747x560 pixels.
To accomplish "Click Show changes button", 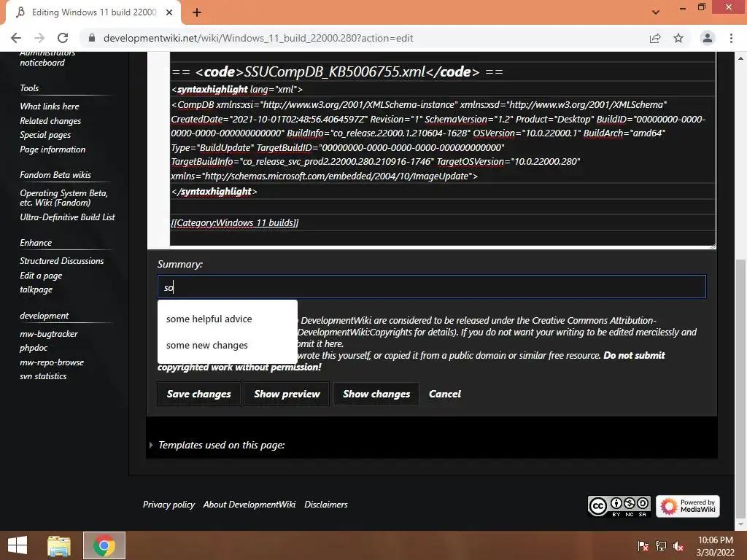I will point(376,394).
